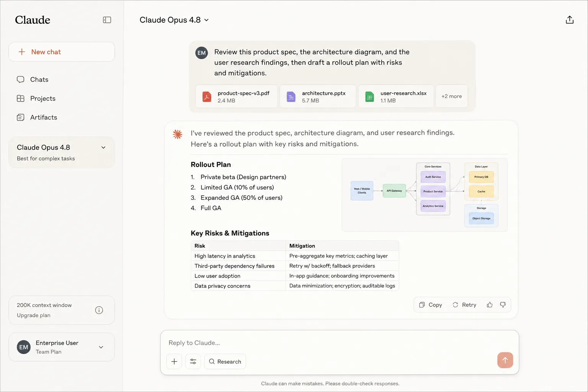Click 'In-app guidance; onboarding improvements' cell
The image size is (588, 392).
342,276
